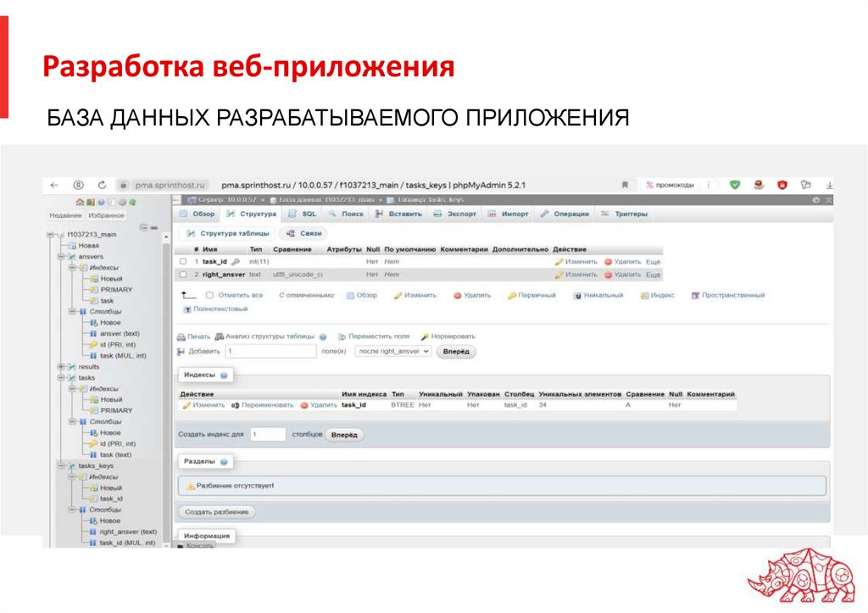Select the Переместить поля icon
The image size is (868, 613).
pyautogui.click(x=341, y=337)
